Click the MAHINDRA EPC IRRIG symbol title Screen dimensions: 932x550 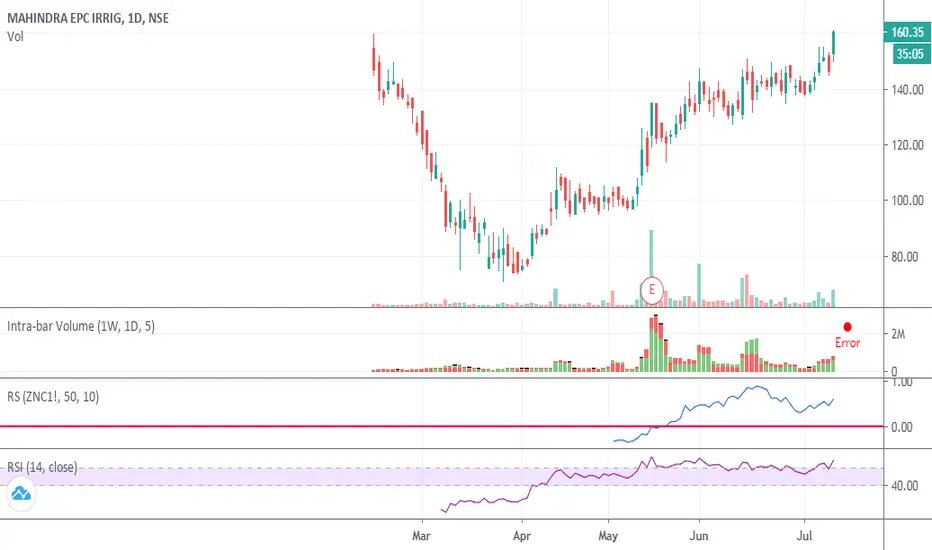pos(88,18)
